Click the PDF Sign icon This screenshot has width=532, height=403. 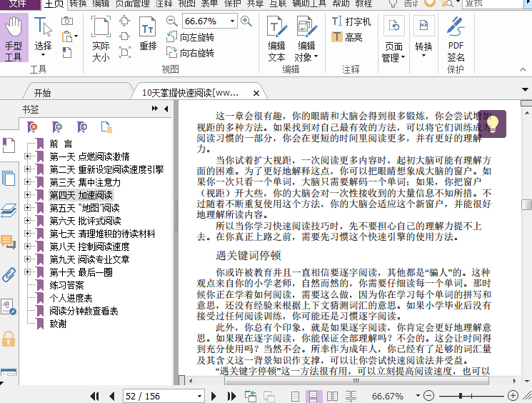[456, 39]
